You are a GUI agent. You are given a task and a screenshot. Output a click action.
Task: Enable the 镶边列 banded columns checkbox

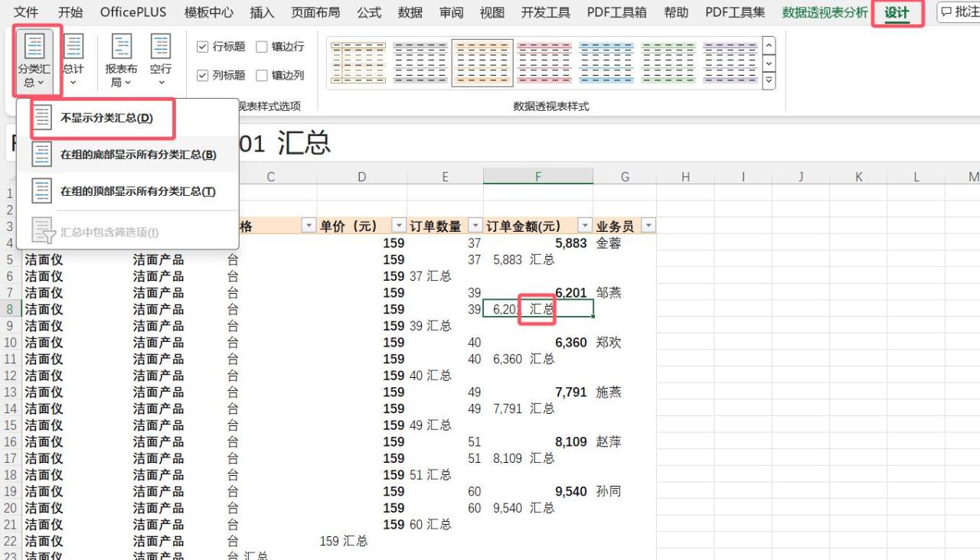click(x=262, y=75)
